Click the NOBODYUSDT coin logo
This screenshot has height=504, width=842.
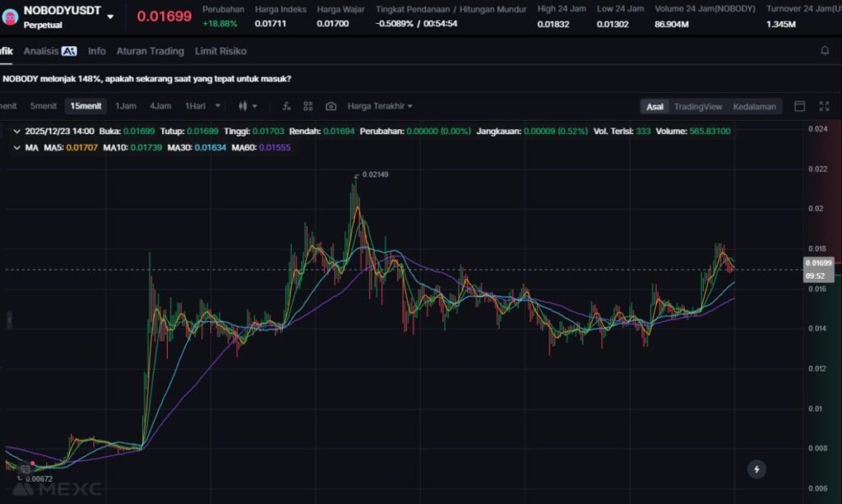click(11, 16)
